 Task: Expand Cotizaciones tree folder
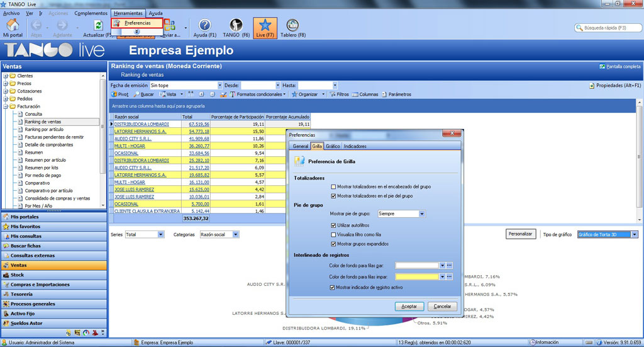[x=5, y=91]
